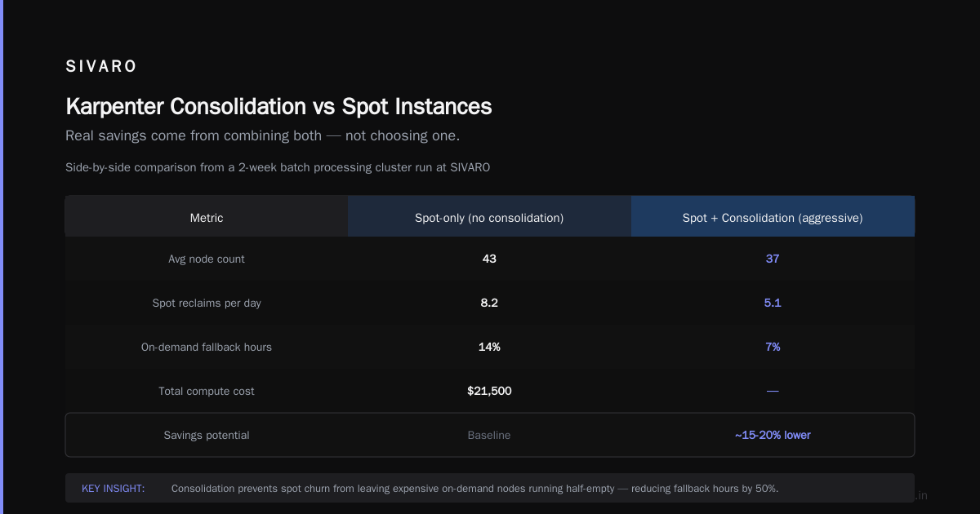Click the ~15-20% lower savings value
Screen dimensions: 980x514
click(773, 435)
